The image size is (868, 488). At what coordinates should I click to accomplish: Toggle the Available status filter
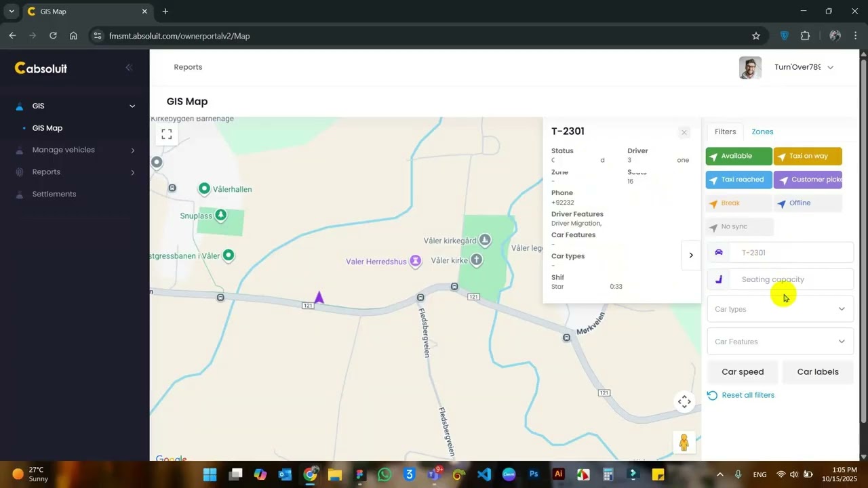(738, 157)
